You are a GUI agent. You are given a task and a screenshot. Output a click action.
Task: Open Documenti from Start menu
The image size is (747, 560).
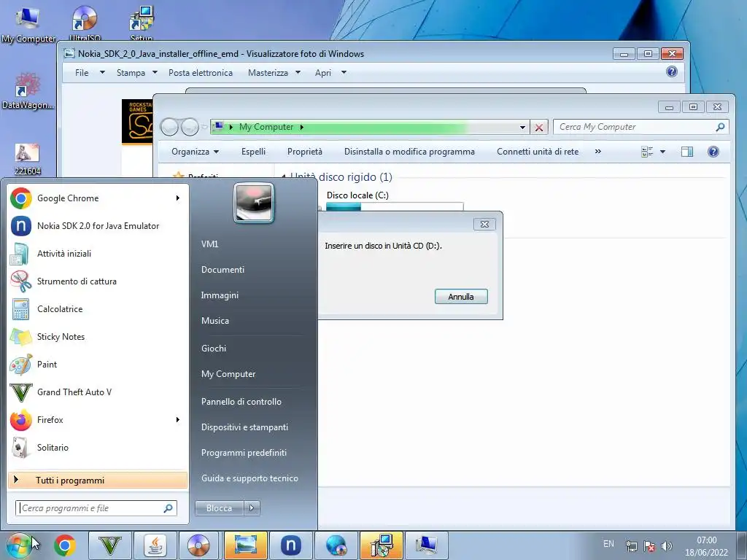coord(222,270)
